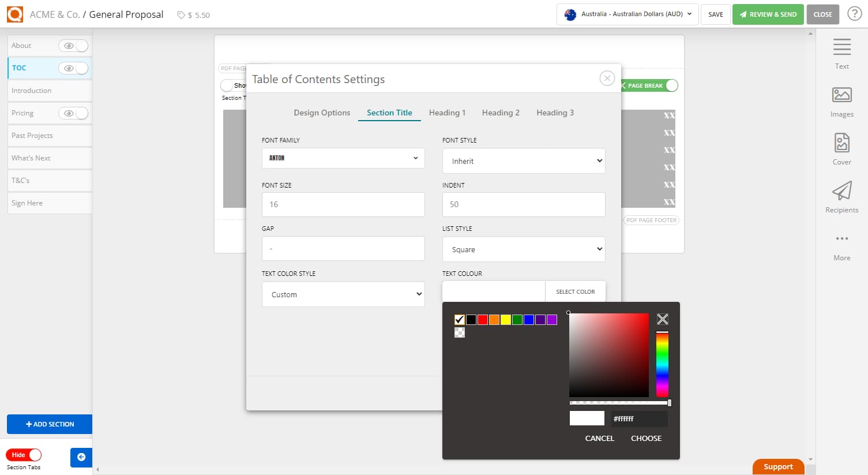
Task: Open the currency selector Australian Dollars
Action: (627, 14)
